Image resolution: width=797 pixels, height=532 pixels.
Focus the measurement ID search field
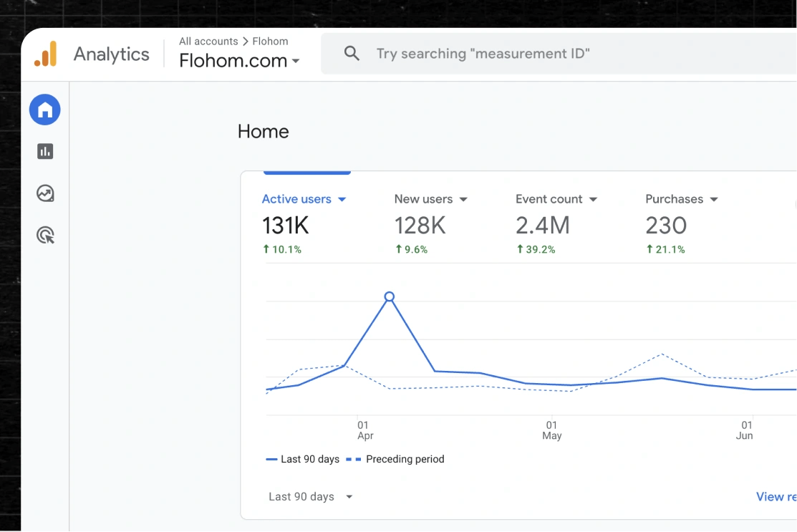[559, 54]
